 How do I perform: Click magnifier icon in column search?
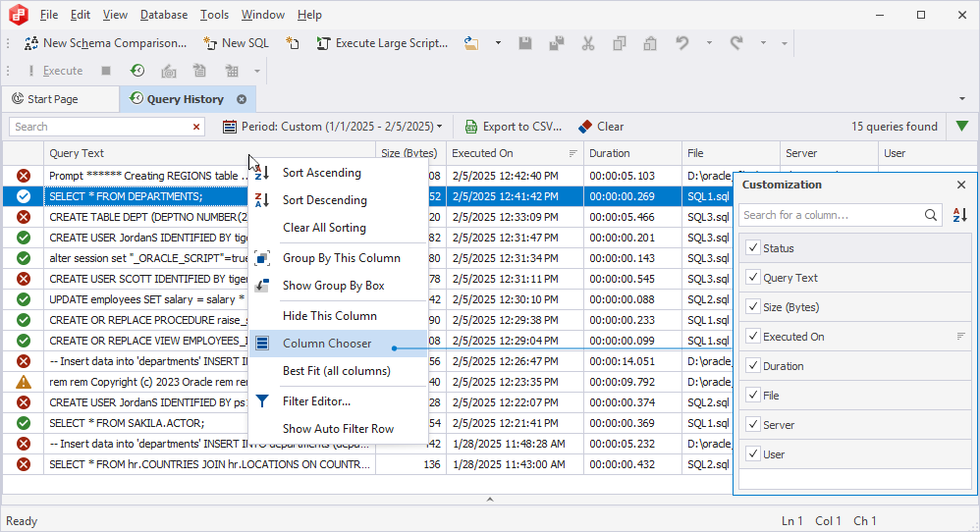point(931,215)
